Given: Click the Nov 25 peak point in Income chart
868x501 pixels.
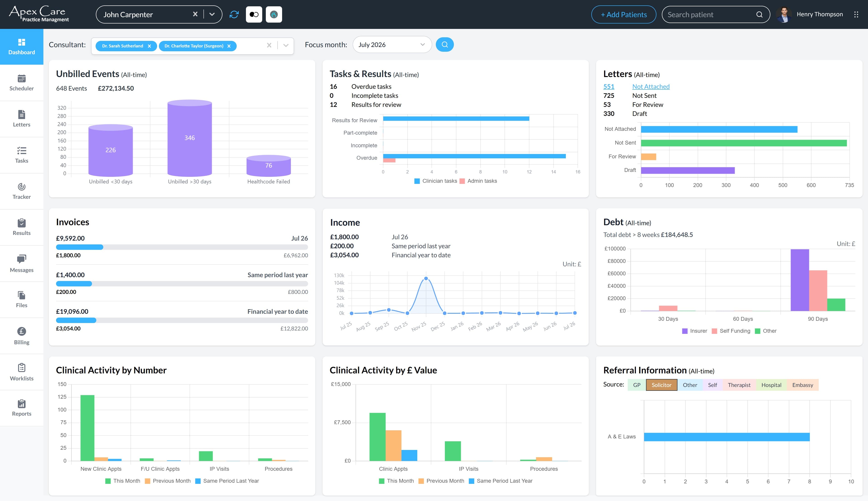Looking at the screenshot, I should [426, 279].
